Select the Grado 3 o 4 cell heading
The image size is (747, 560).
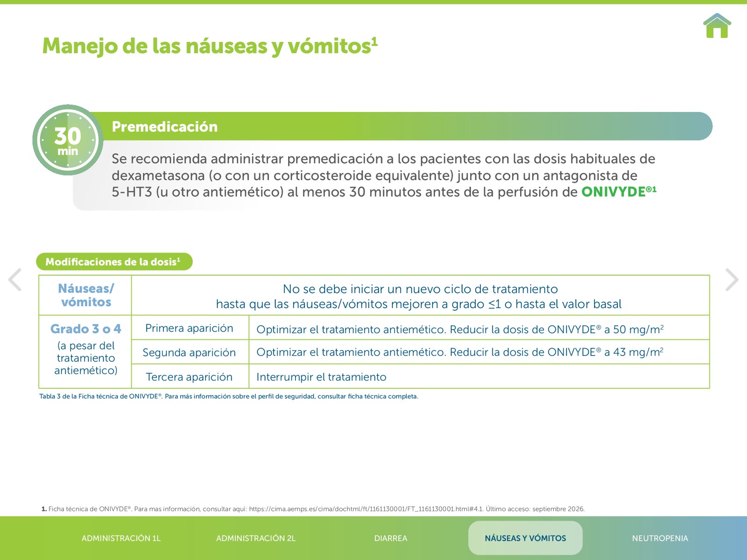click(x=86, y=329)
